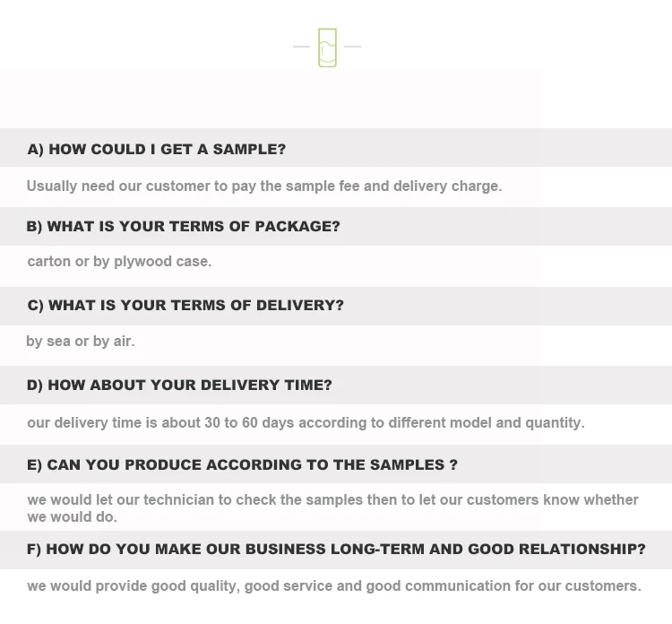Click the 'D)' label before delivery time question

pos(35,386)
